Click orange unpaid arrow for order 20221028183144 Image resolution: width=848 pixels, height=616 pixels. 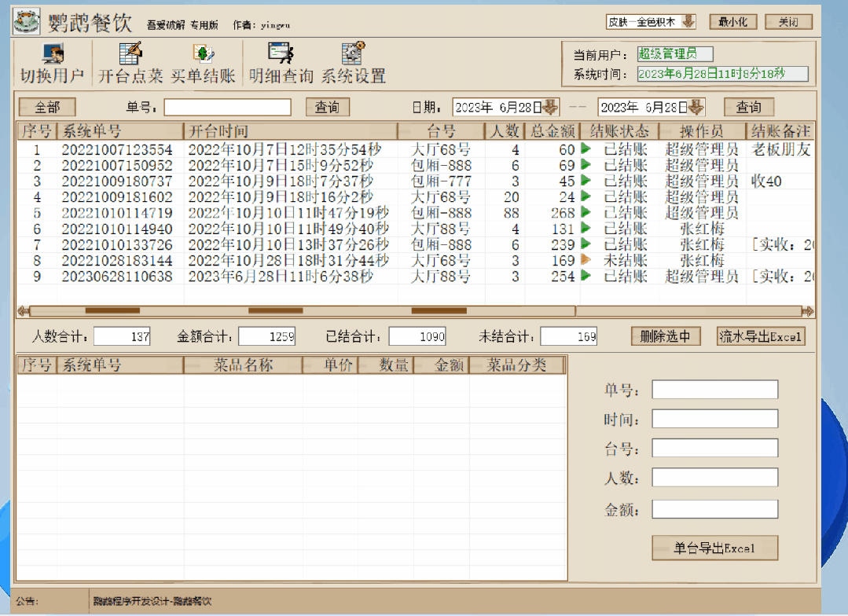pos(586,259)
